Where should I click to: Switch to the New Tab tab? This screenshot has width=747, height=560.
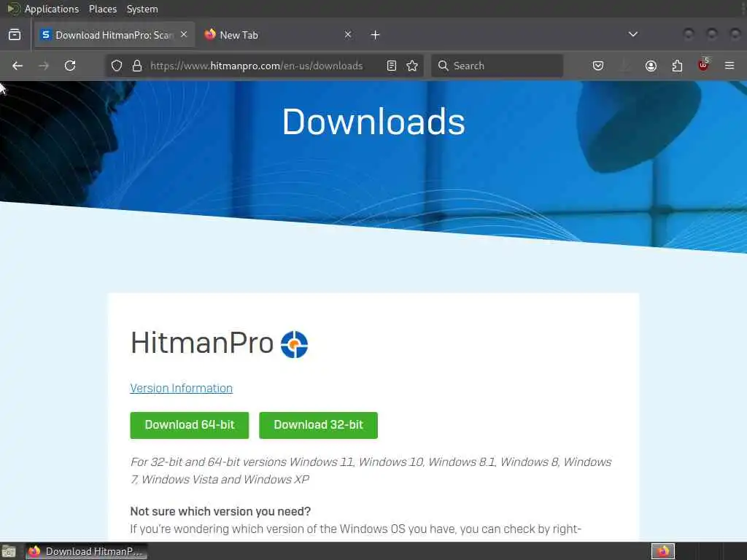pyautogui.click(x=276, y=35)
